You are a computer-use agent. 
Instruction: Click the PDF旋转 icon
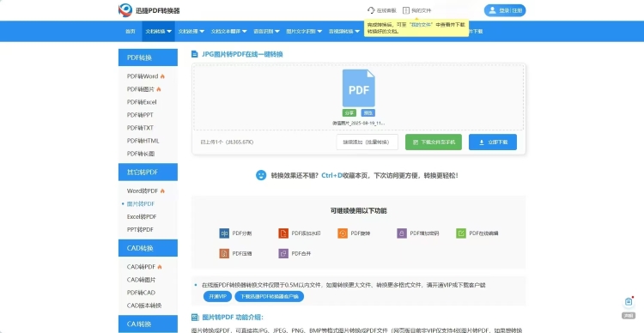343,233
